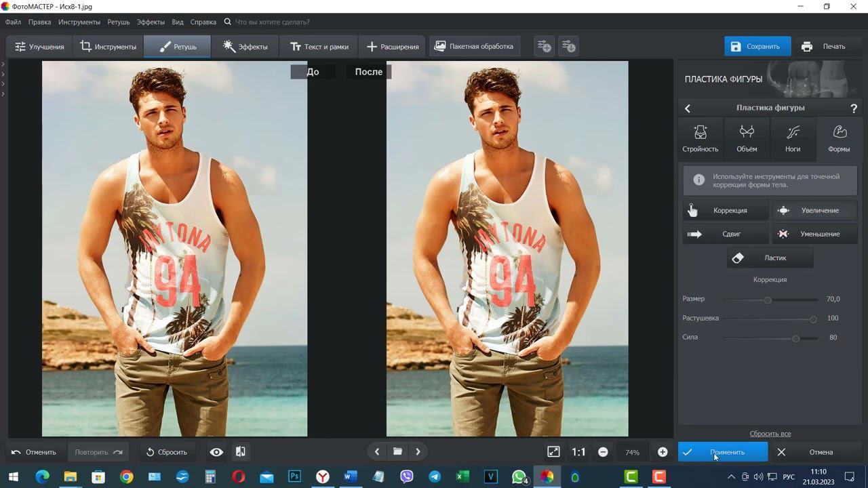Select the Объём volume tool
This screenshot has height=488, width=868.
[x=747, y=138]
